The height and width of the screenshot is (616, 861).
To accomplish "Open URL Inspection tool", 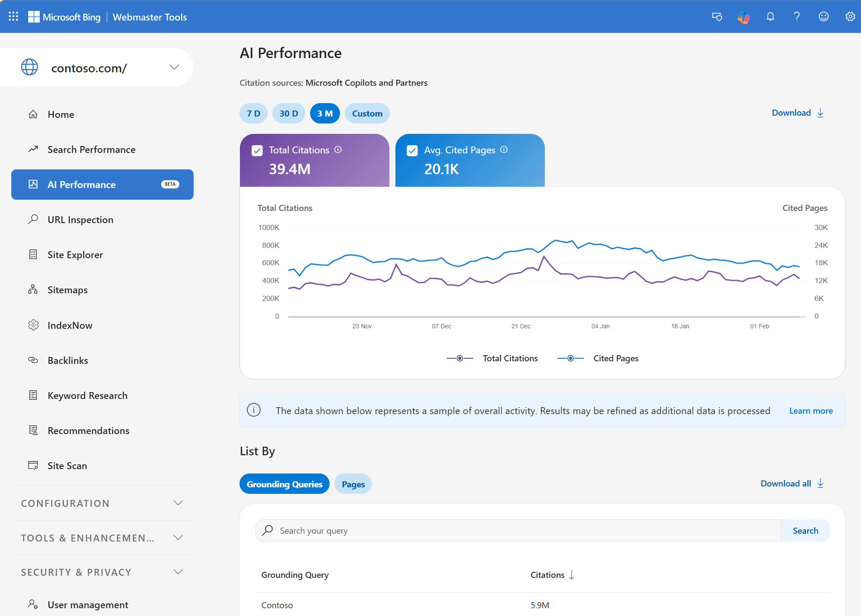I will pyautogui.click(x=80, y=219).
